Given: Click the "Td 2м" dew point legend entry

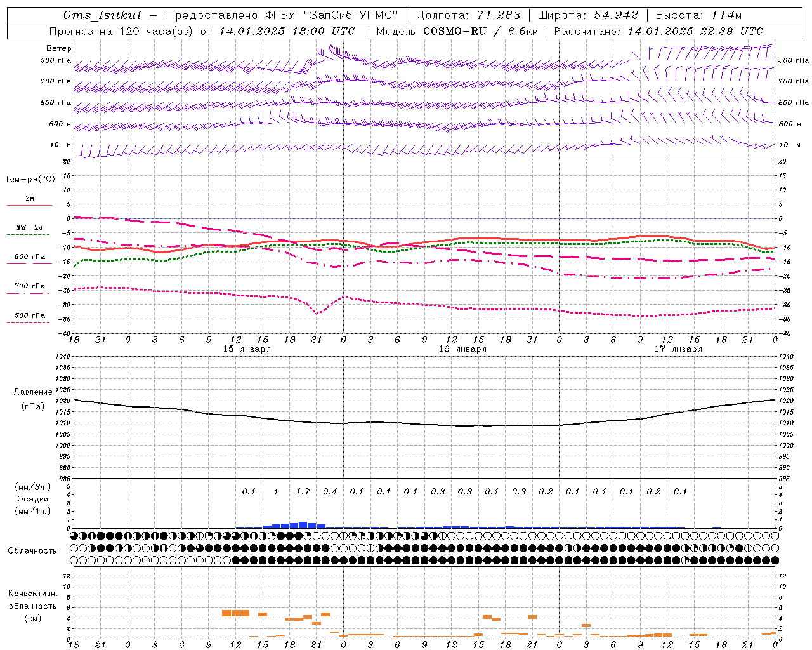Looking at the screenshot, I should 29,227.
